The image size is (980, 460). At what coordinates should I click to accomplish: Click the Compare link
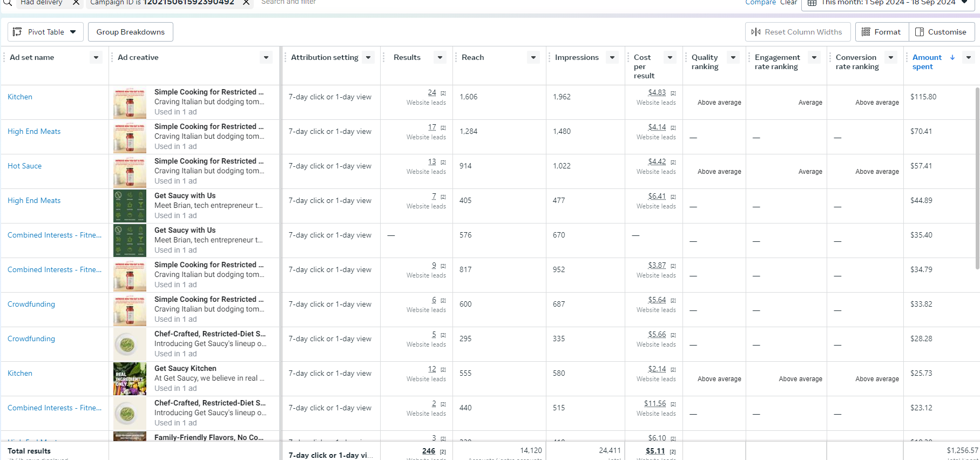coord(760,3)
